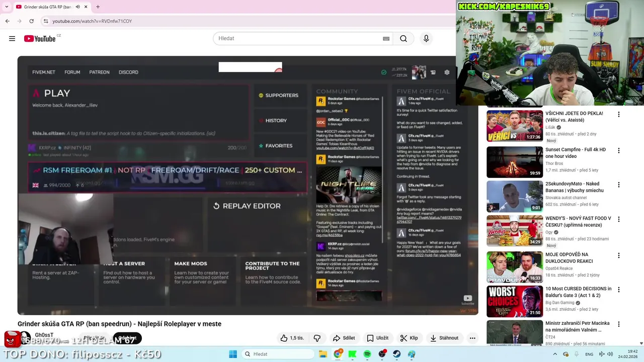The image size is (644, 362).
Task: Open title Ministr zahraničí Petr Macinka
Action: [578, 327]
